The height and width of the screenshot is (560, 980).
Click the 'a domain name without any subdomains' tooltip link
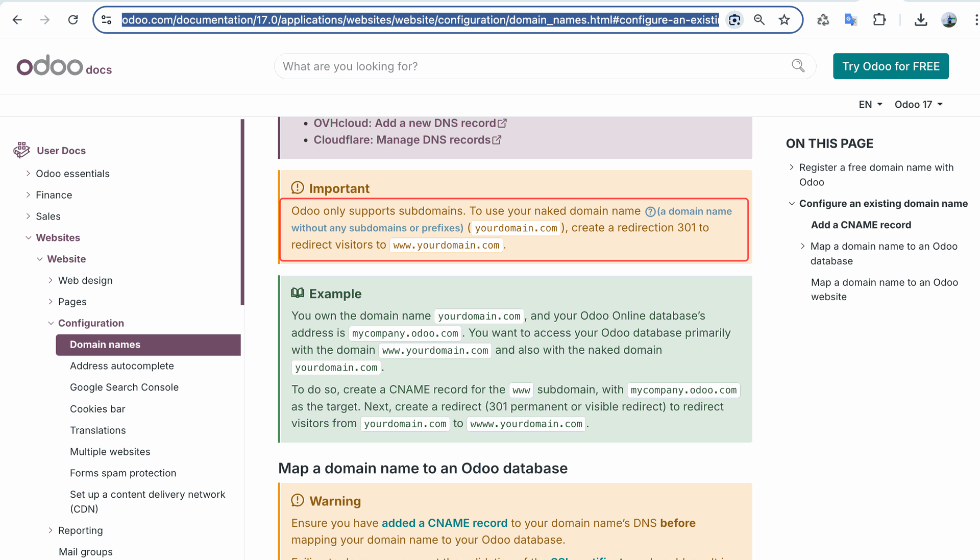pos(511,220)
